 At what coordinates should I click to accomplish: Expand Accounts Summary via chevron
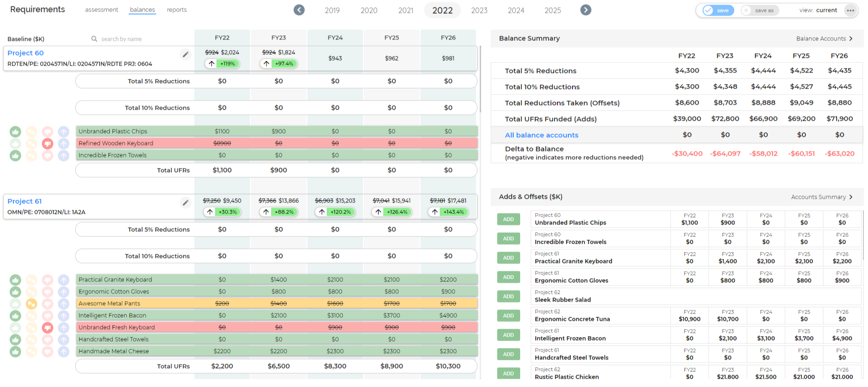tap(851, 197)
